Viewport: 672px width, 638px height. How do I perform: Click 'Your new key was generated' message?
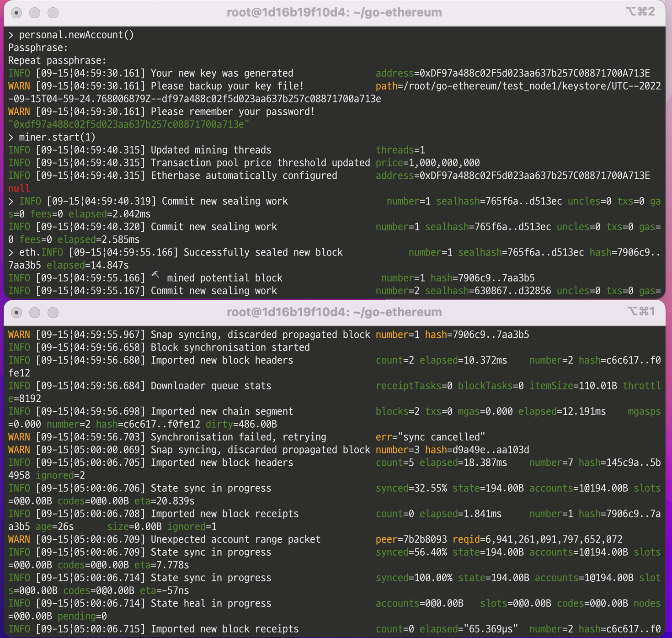tap(222, 73)
